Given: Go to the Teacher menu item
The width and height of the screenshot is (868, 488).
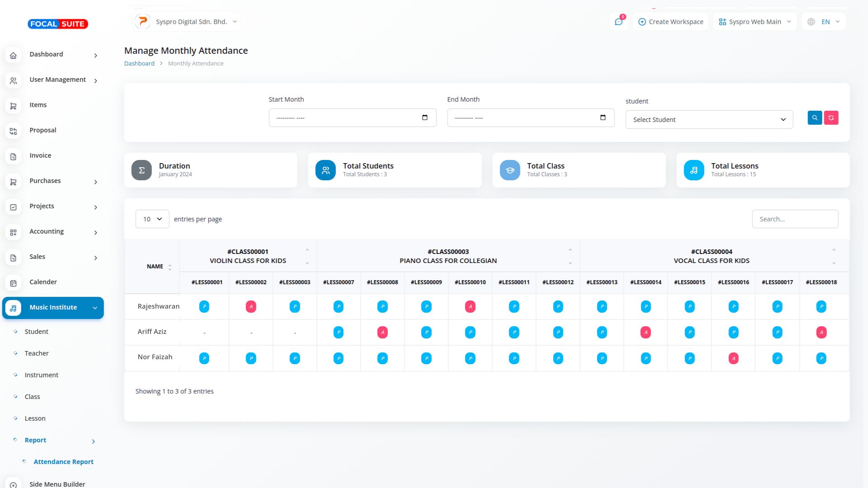Looking at the screenshot, I should (37, 353).
